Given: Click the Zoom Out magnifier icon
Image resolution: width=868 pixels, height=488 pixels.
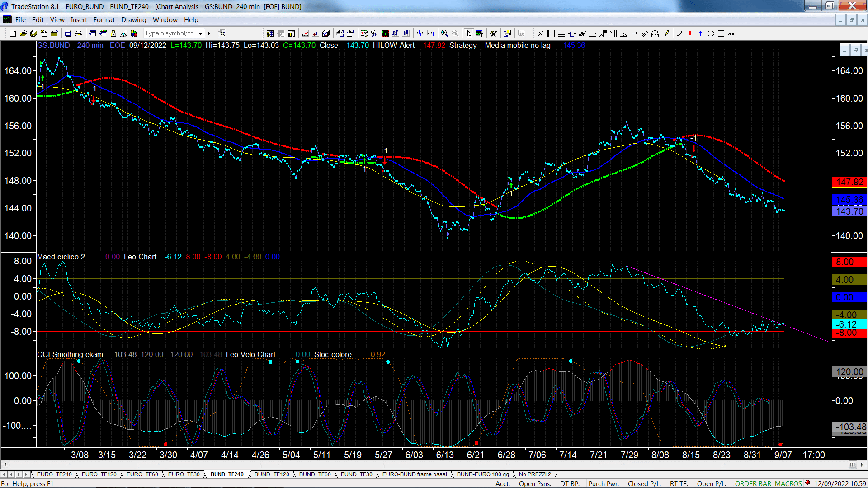Looking at the screenshot, I should pyautogui.click(x=455, y=33).
